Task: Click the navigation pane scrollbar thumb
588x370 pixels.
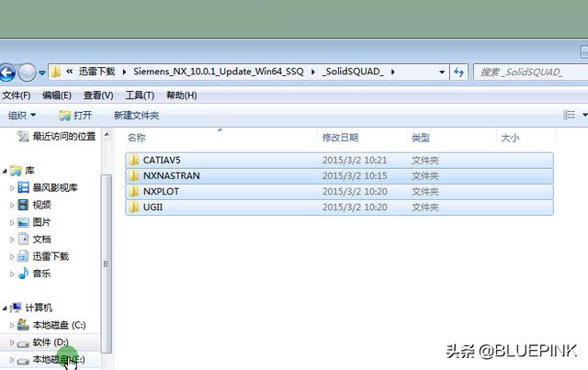Action: click(107, 263)
